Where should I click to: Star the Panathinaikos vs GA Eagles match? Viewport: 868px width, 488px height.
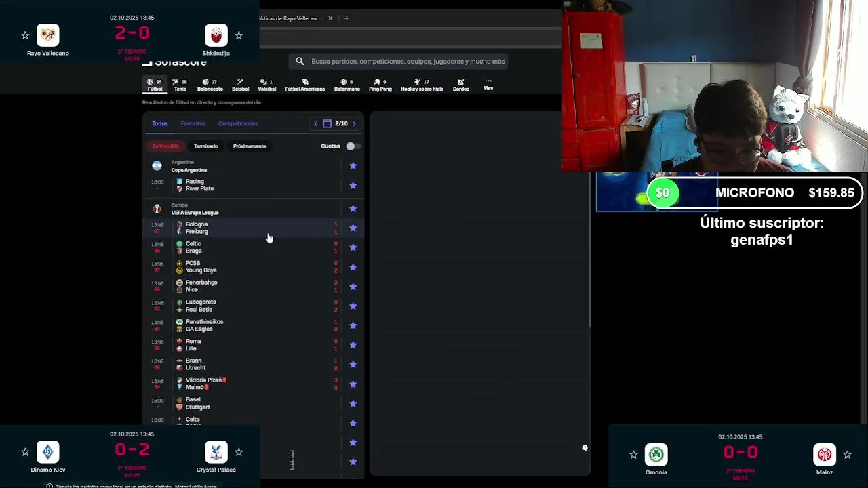point(353,325)
